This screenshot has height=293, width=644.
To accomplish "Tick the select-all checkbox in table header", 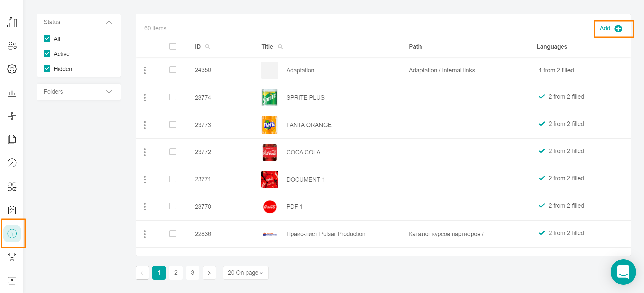I will click(173, 46).
